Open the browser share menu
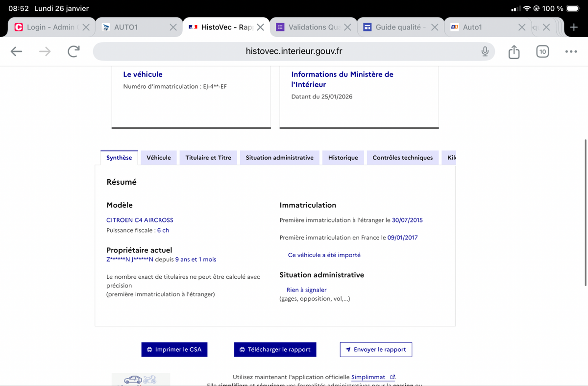588x386 pixels. (514, 51)
